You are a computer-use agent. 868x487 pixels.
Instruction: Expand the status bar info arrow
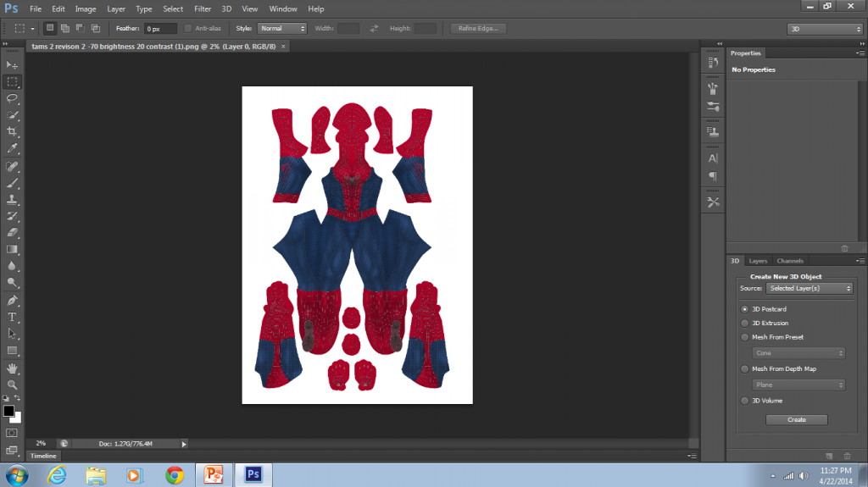184,444
